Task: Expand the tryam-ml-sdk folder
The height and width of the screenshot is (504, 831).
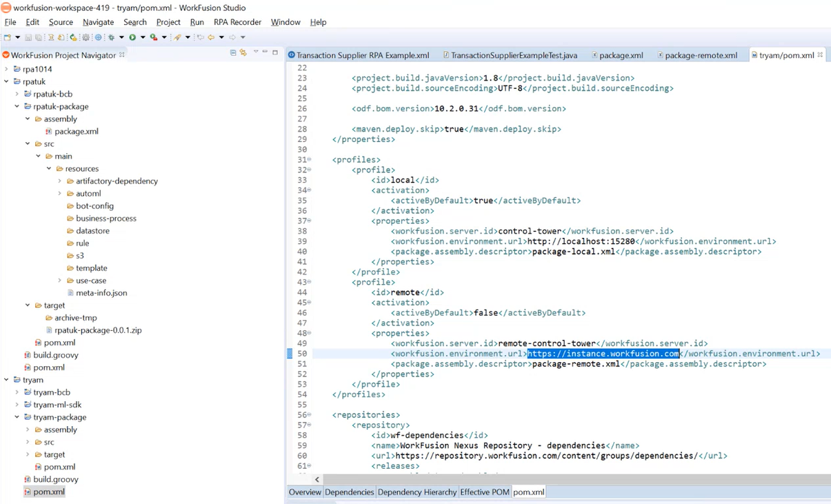Action: pyautogui.click(x=17, y=405)
